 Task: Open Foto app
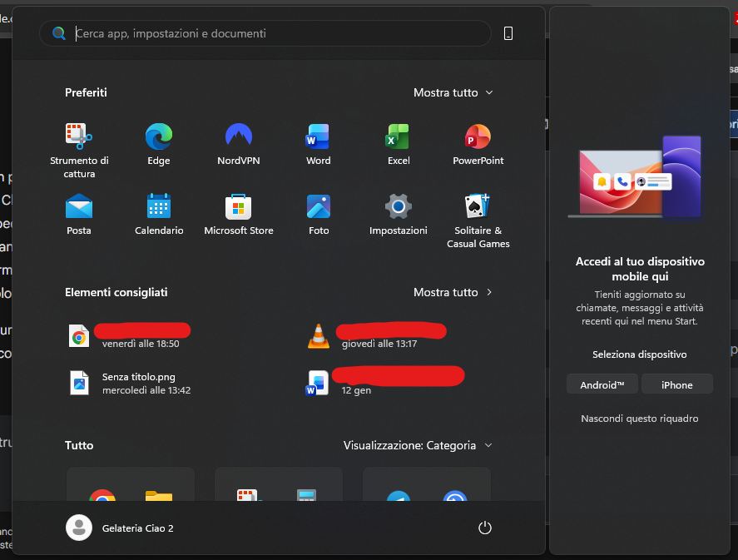click(x=318, y=214)
